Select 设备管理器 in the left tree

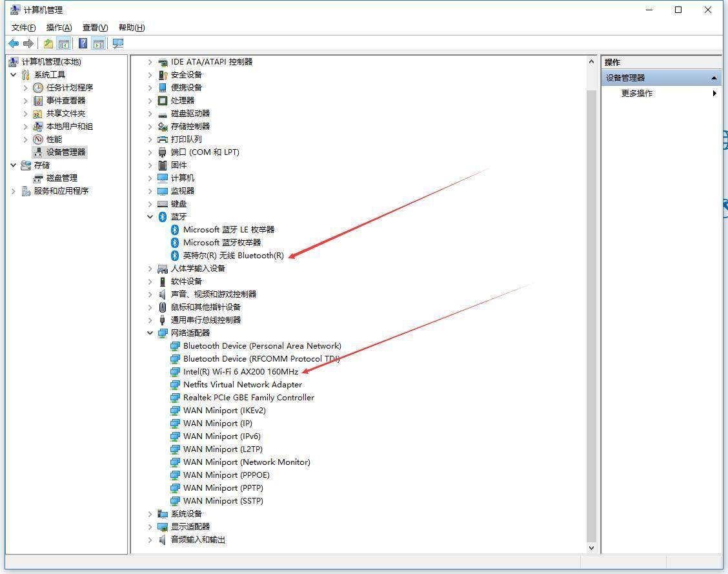pyautogui.click(x=65, y=152)
